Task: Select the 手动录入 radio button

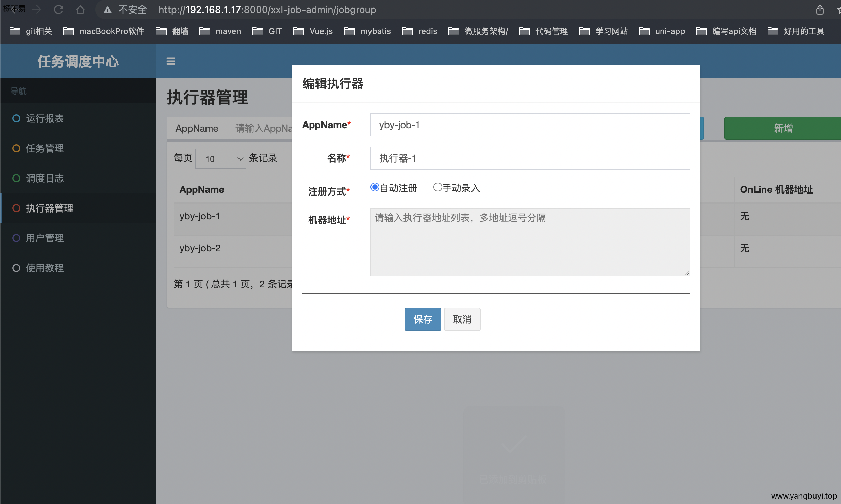Action: [x=438, y=187]
